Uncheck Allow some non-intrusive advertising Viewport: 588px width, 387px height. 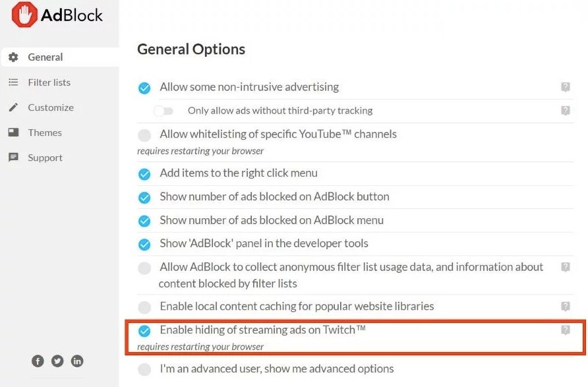pyautogui.click(x=144, y=88)
